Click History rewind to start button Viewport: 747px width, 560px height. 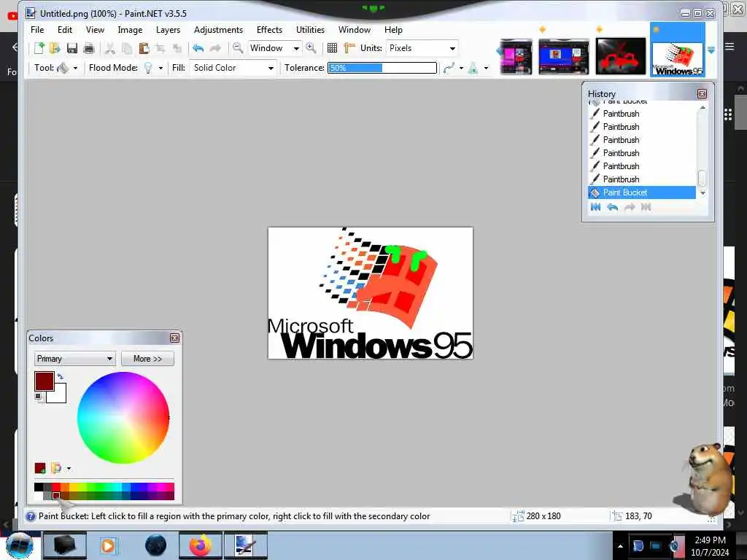(595, 206)
